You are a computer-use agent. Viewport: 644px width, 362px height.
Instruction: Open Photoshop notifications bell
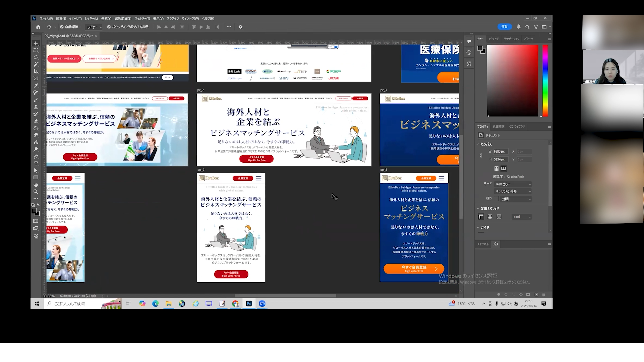519,27
